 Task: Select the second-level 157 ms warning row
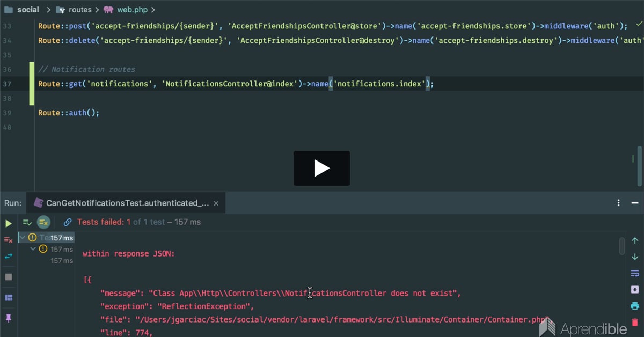pos(57,249)
